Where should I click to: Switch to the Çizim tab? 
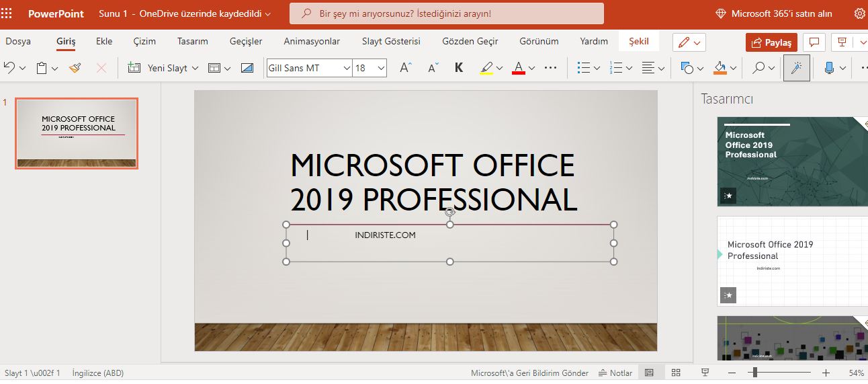pos(144,41)
